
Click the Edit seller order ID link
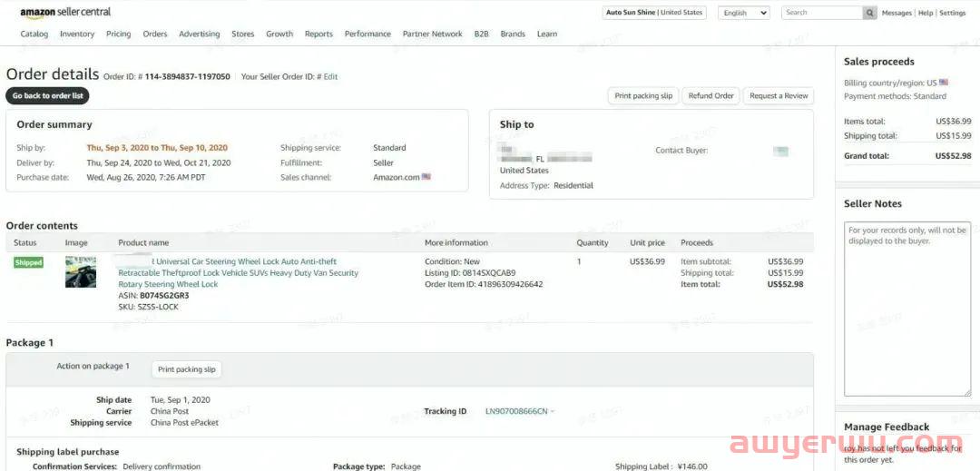pyautogui.click(x=330, y=77)
